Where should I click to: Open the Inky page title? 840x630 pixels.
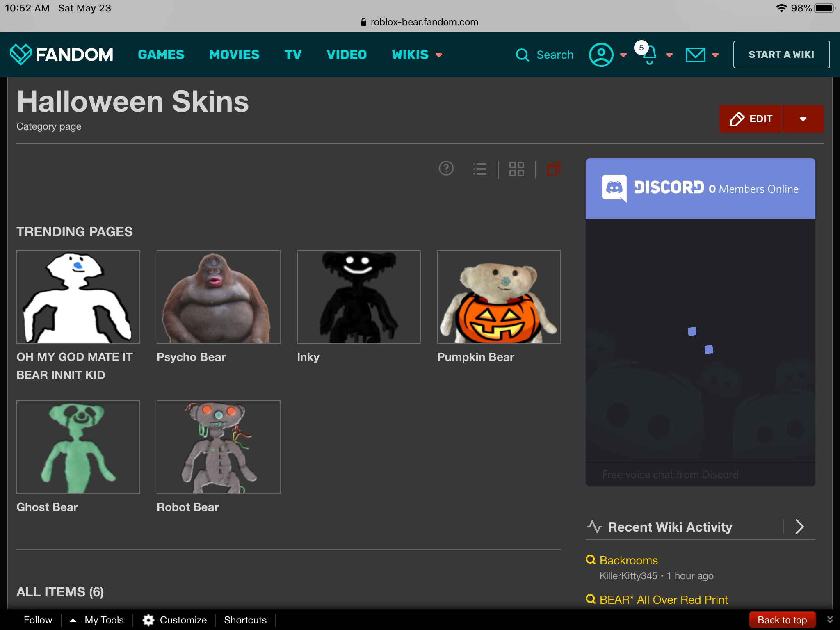tap(308, 357)
